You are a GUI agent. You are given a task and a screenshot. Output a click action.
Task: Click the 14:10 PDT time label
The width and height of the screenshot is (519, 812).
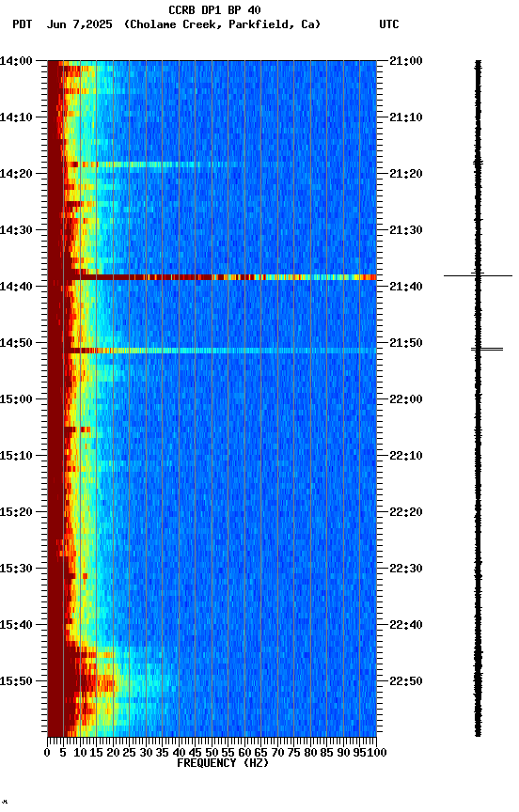[x=16, y=117]
